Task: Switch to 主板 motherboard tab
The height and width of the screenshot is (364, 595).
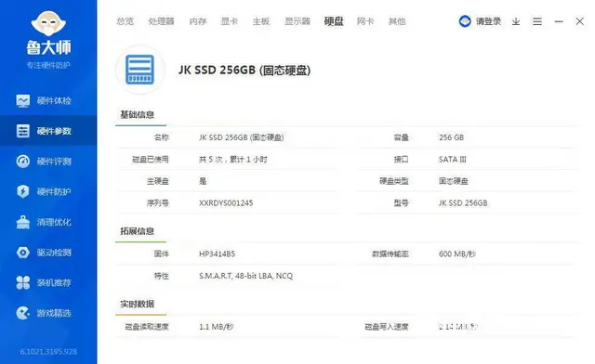Action: (x=261, y=21)
